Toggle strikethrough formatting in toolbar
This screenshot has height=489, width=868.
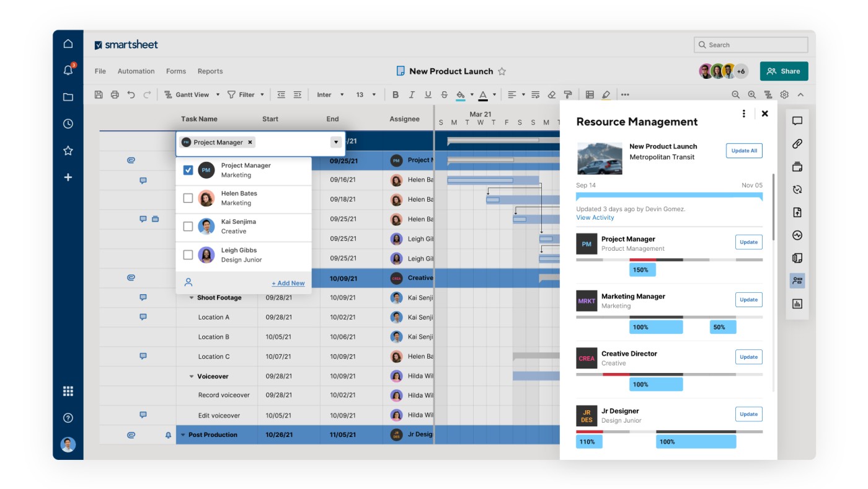444,95
